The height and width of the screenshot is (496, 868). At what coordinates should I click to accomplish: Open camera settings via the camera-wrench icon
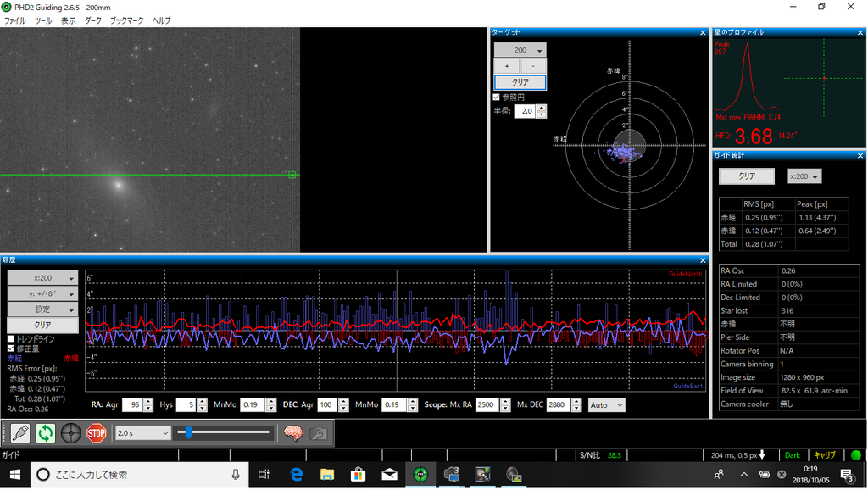(319, 433)
